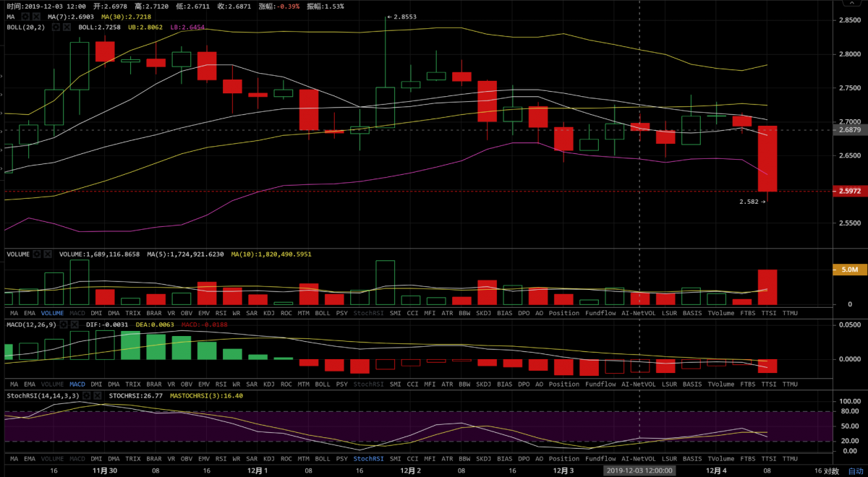The image size is (868, 477).
Task: Select KDJ tab in row below volume panel
Action: tap(268, 314)
